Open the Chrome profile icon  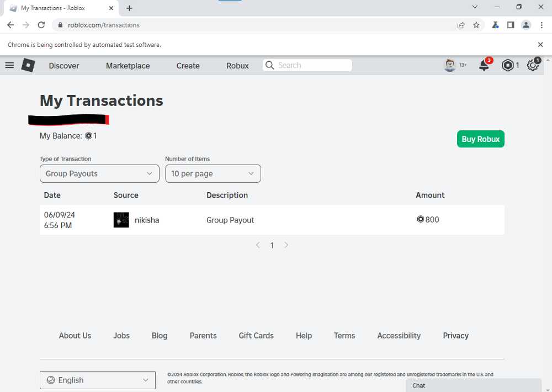[526, 25]
